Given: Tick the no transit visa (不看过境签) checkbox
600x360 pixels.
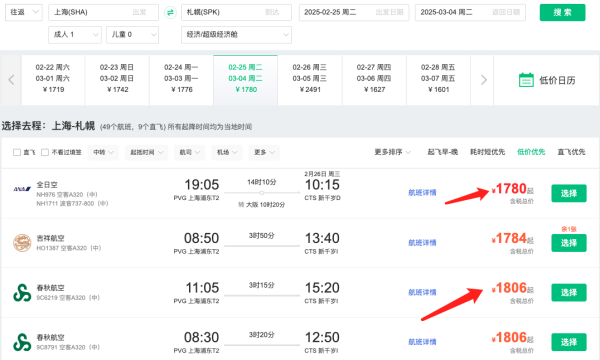Looking at the screenshot, I should click(45, 152).
